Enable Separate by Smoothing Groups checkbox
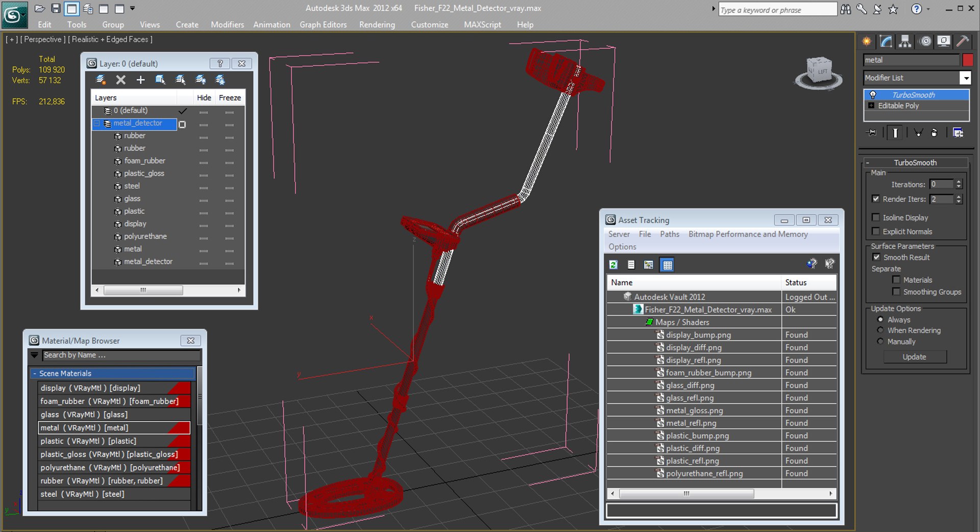Viewport: 980px width, 532px height. click(896, 292)
